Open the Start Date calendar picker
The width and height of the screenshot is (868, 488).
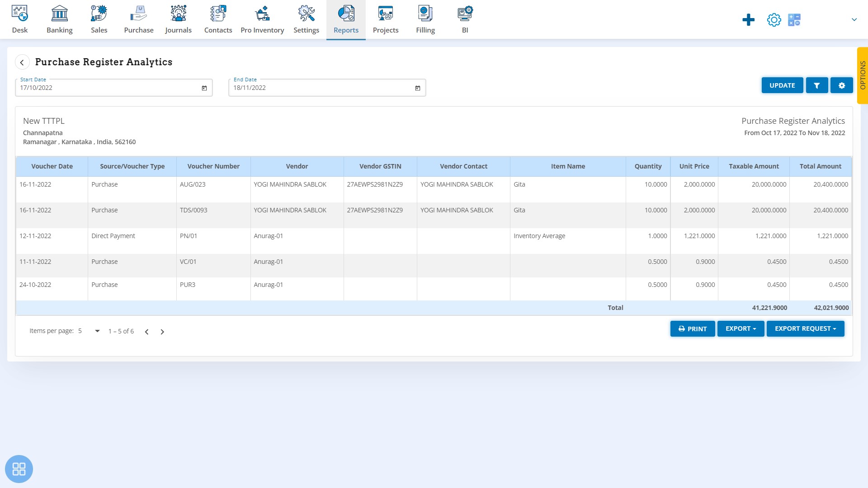pyautogui.click(x=204, y=88)
